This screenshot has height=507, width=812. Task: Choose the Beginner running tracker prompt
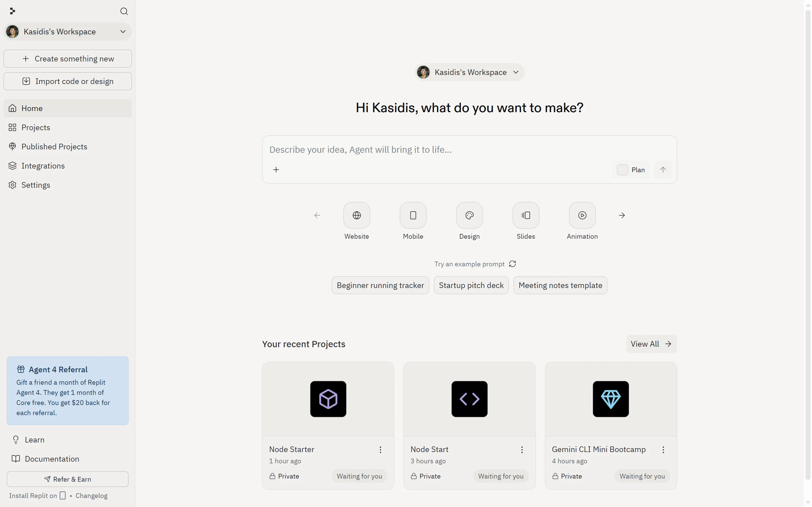pyautogui.click(x=380, y=285)
